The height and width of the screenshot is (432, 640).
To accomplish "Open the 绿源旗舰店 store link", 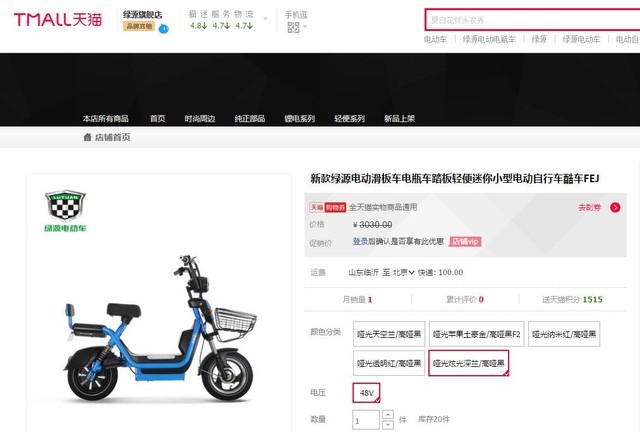I will [142, 15].
